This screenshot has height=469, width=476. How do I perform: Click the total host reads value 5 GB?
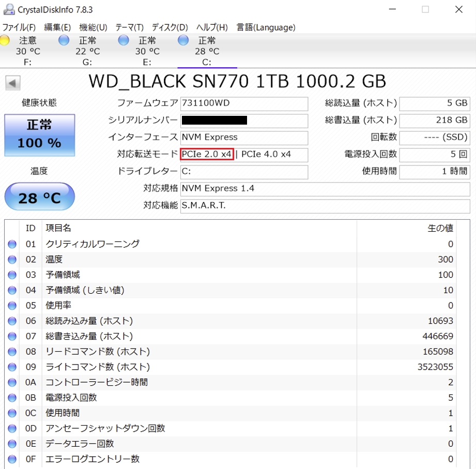[435, 103]
